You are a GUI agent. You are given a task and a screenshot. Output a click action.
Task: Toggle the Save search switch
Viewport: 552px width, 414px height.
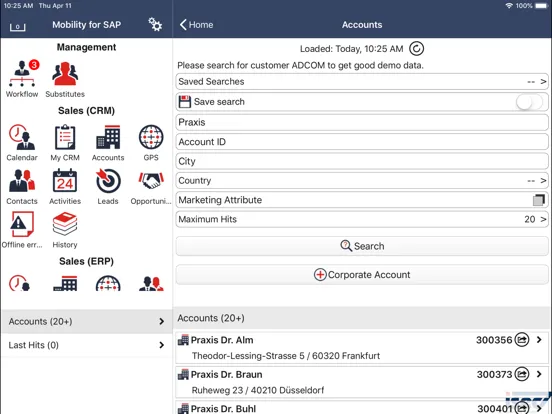pos(529,102)
